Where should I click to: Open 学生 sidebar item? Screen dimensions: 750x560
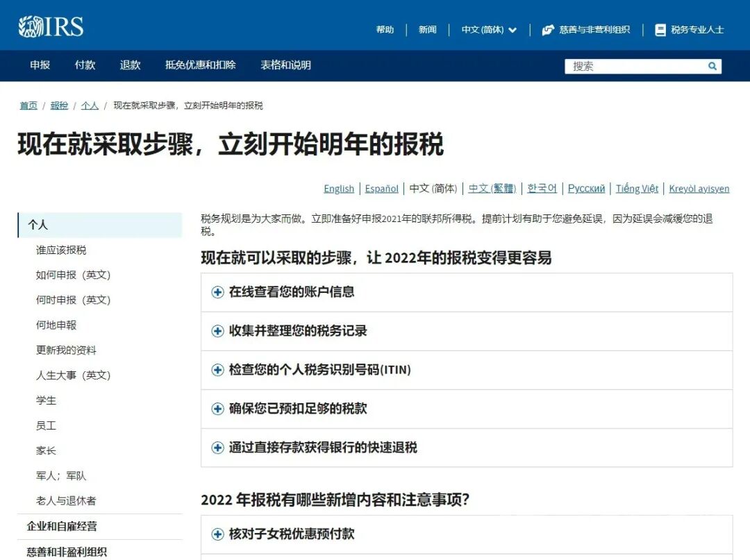[46, 400]
